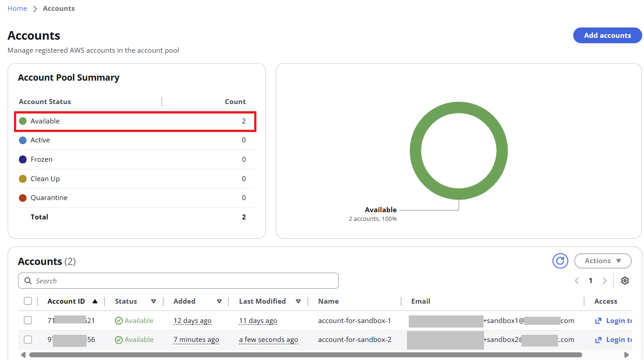Click the refresh accounts icon
The width and height of the screenshot is (644, 360).
pos(560,261)
